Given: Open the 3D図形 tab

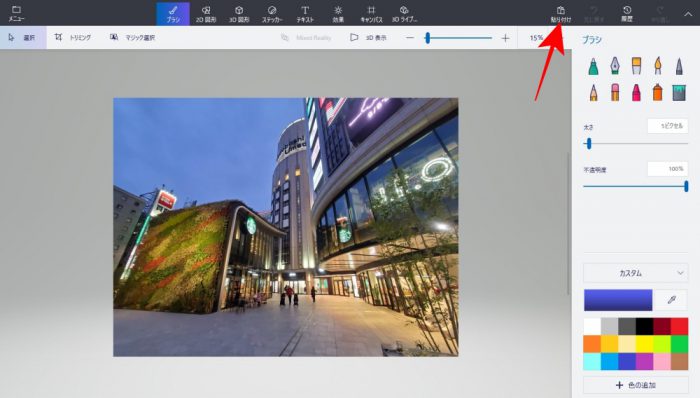Looking at the screenshot, I should pos(239,13).
